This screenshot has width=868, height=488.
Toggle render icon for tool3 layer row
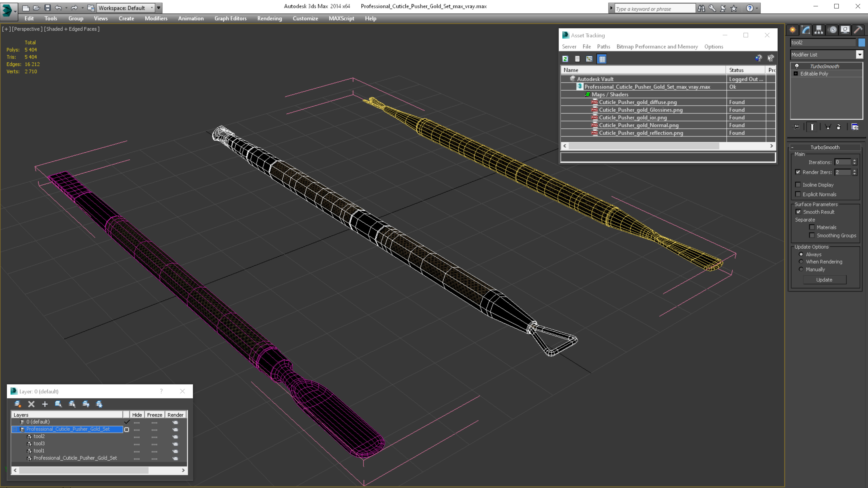175,444
